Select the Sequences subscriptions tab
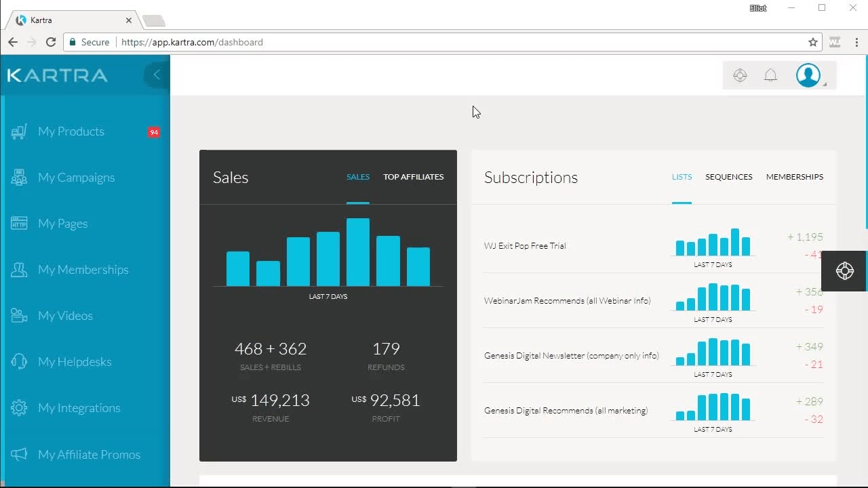Viewport: 868px width, 488px height. pos(728,177)
